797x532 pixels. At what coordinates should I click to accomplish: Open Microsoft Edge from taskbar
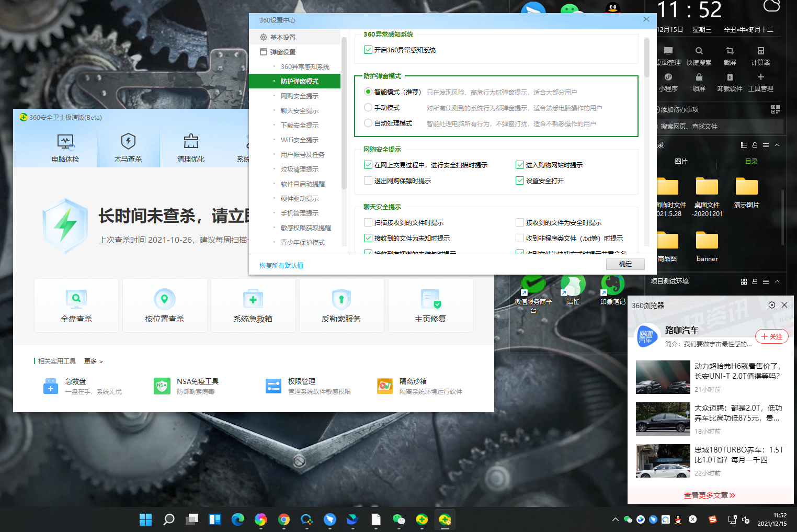238,519
